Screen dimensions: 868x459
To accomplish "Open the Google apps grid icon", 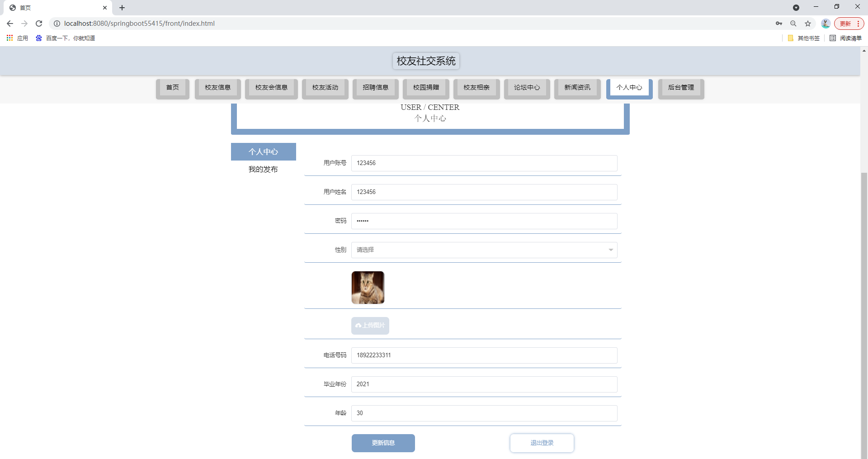I will pyautogui.click(x=9, y=38).
